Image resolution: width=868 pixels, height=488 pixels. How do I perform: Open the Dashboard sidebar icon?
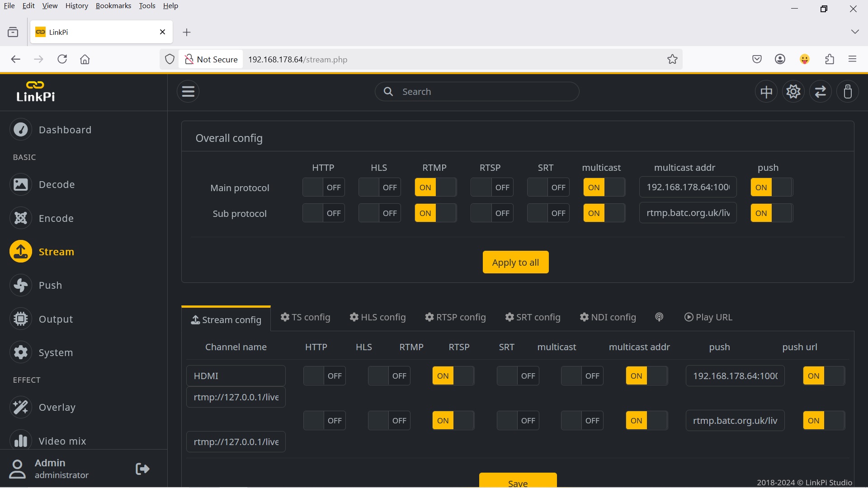[21, 130]
